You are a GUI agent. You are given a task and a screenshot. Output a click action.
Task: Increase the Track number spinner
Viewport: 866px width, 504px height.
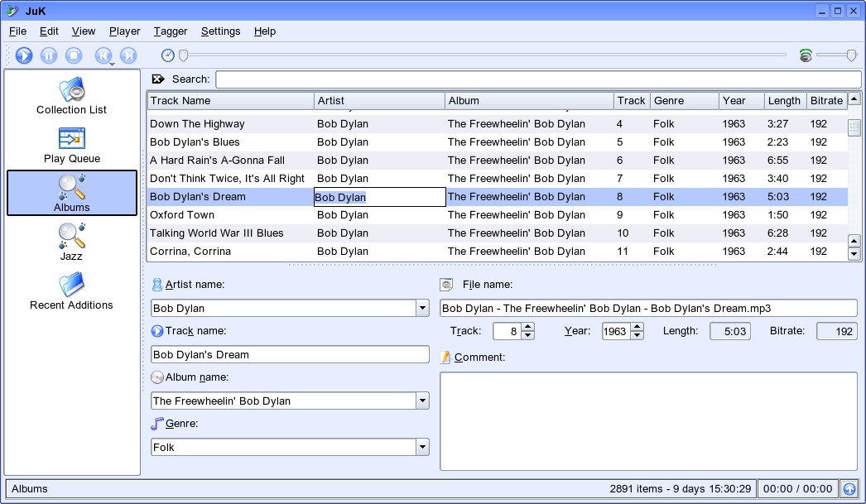point(528,327)
